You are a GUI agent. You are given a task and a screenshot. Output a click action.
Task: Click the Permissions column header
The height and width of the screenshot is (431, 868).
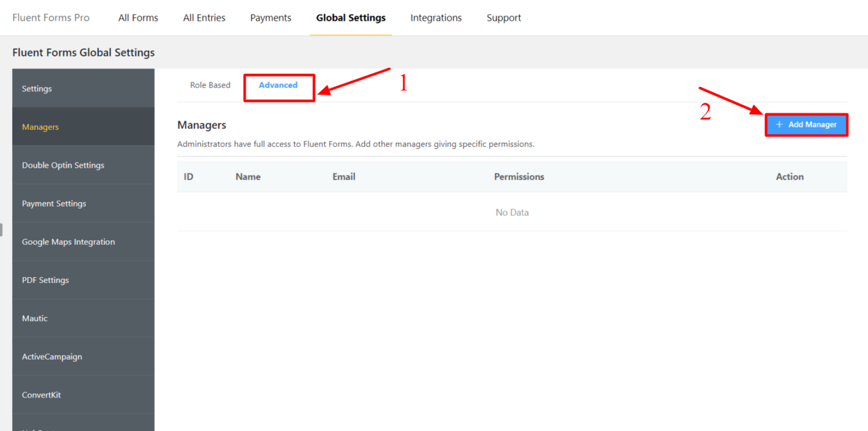519,176
